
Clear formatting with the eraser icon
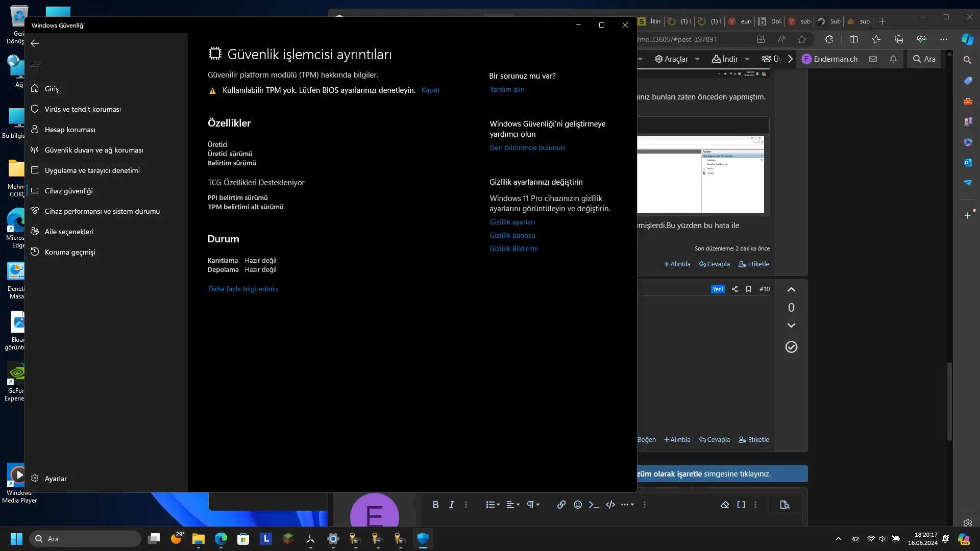725,505
